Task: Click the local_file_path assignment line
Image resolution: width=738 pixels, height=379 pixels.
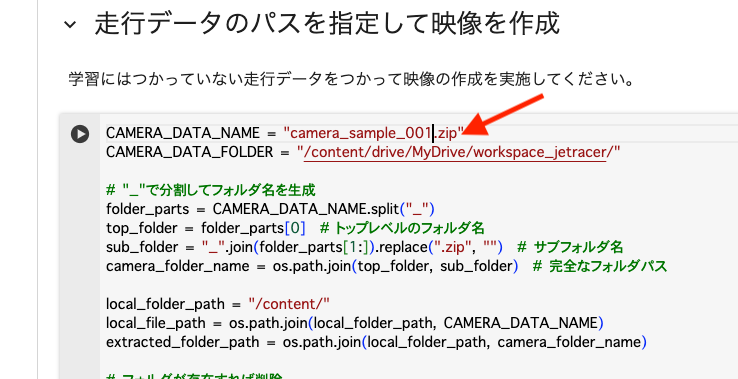Action: click(x=355, y=323)
